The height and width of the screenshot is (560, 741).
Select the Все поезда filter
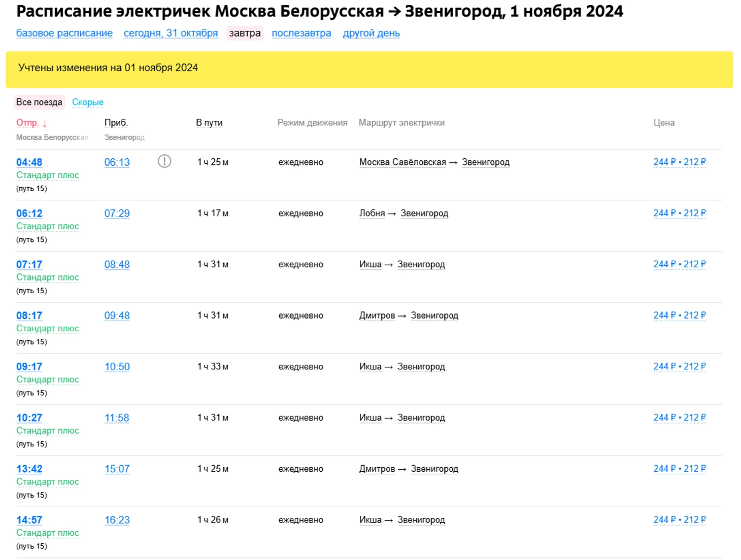39,102
